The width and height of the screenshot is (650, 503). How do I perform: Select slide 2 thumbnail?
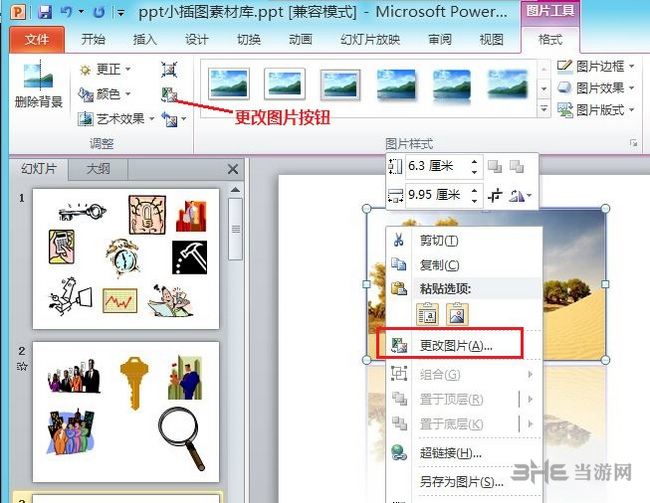(126, 412)
